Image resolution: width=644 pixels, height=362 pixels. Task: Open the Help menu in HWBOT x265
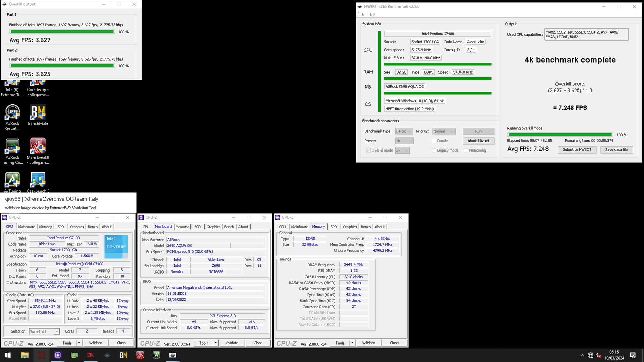371,14
